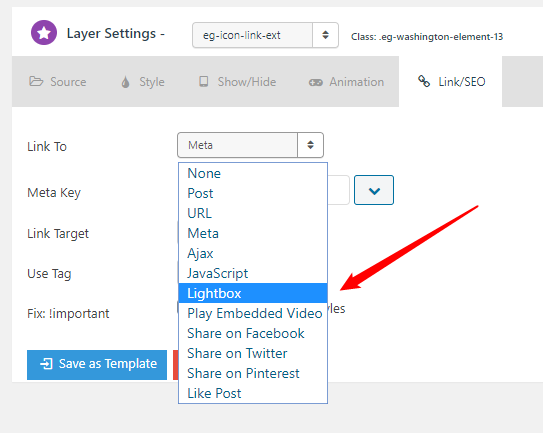Choose the JavaScript link option

pyautogui.click(x=253, y=274)
